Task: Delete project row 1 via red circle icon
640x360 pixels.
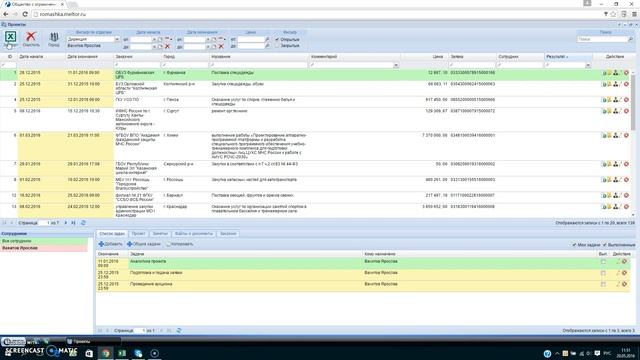Action: click(x=626, y=73)
